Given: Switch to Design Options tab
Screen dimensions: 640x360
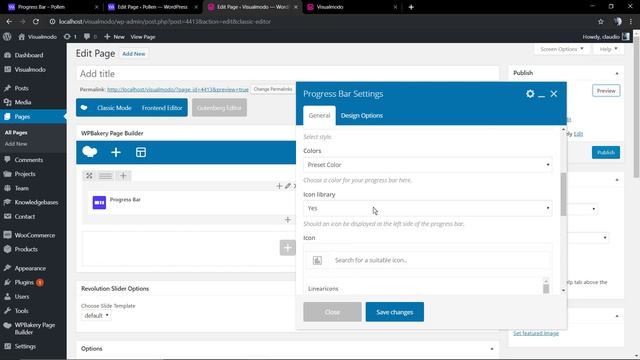Looking at the screenshot, I should click(362, 116).
